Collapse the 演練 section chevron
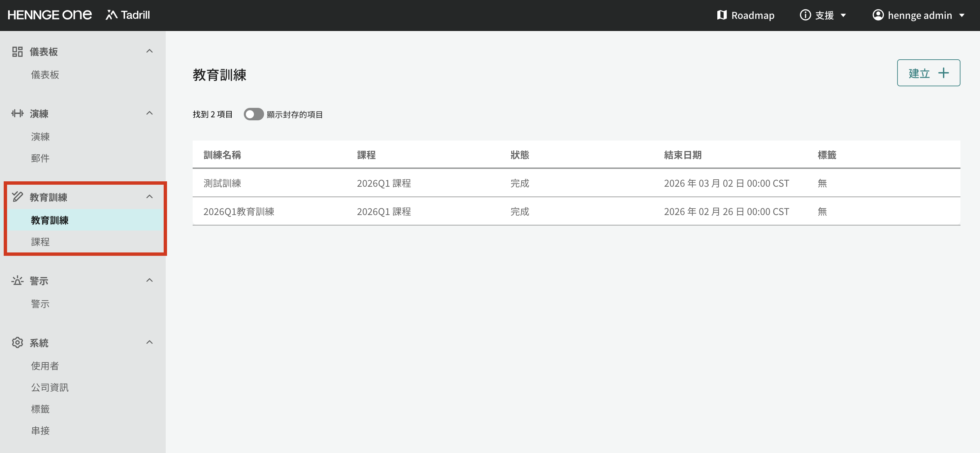Image resolution: width=980 pixels, height=453 pixels. tap(149, 113)
